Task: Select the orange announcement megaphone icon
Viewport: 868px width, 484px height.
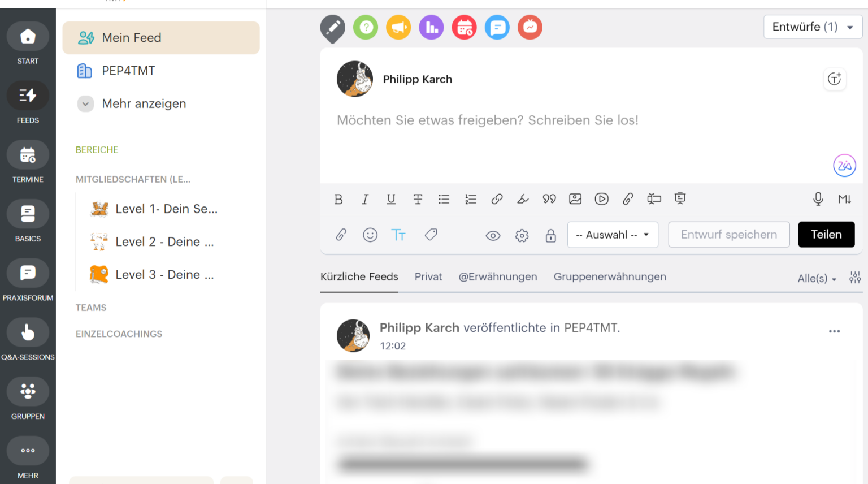Action: pos(398,27)
